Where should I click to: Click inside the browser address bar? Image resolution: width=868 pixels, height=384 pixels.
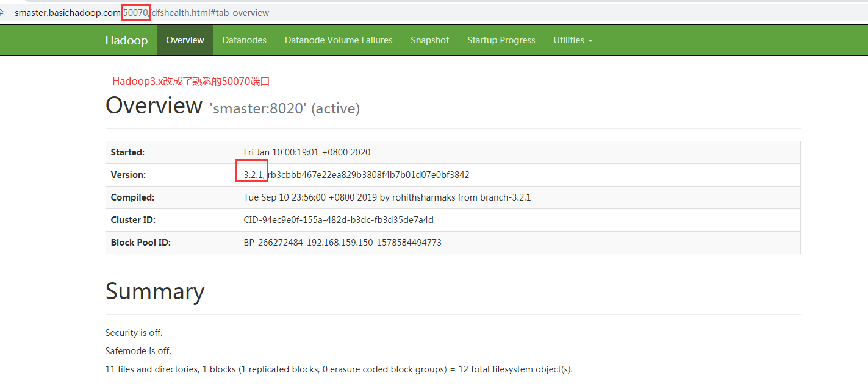(366, 12)
